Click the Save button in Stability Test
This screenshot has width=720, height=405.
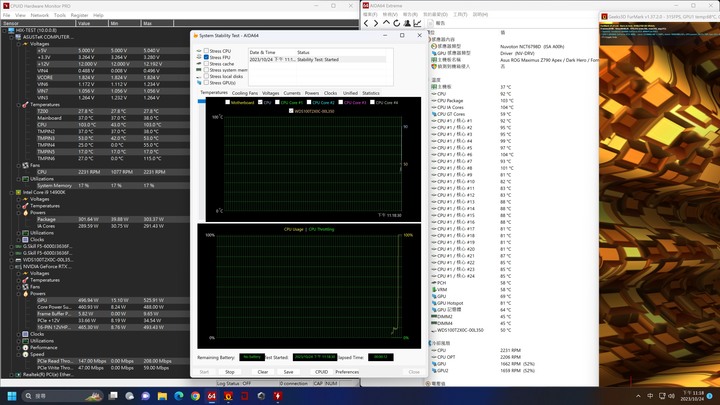(288, 372)
